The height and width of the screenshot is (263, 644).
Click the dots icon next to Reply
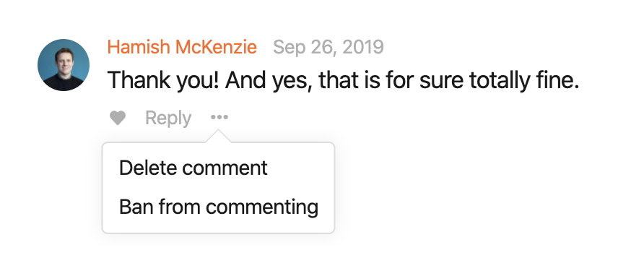pyautogui.click(x=219, y=118)
